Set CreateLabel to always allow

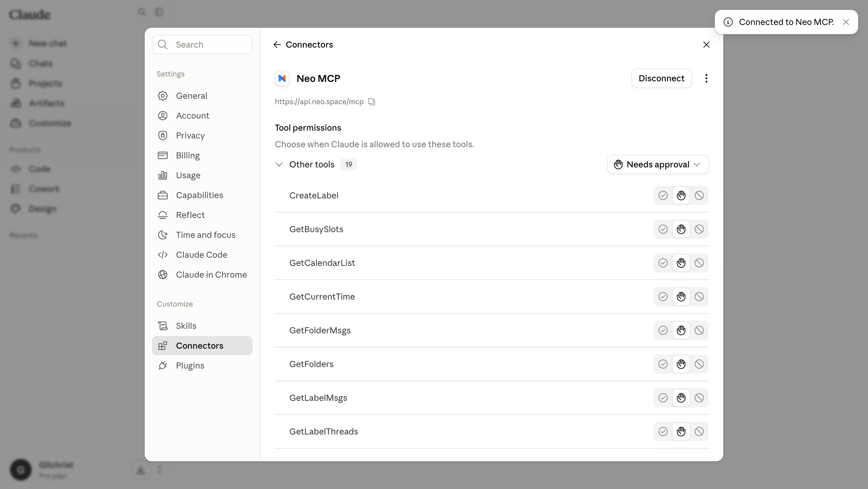tap(663, 195)
